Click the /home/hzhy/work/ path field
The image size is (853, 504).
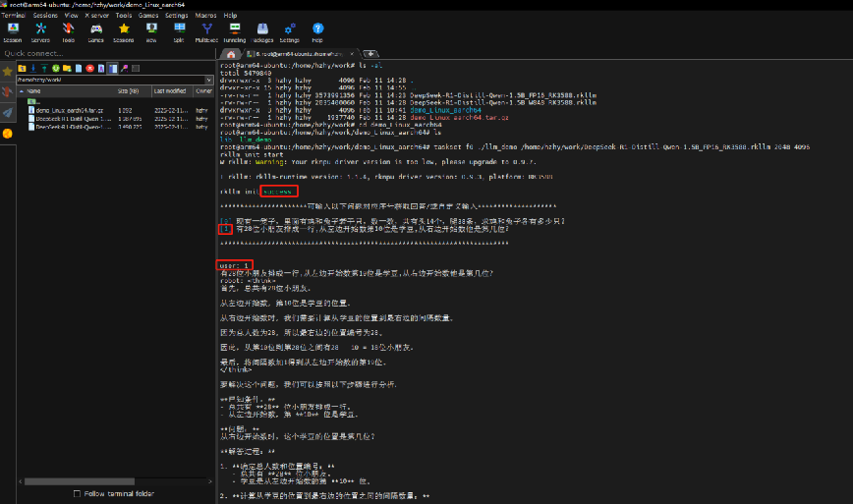[x=110, y=80]
